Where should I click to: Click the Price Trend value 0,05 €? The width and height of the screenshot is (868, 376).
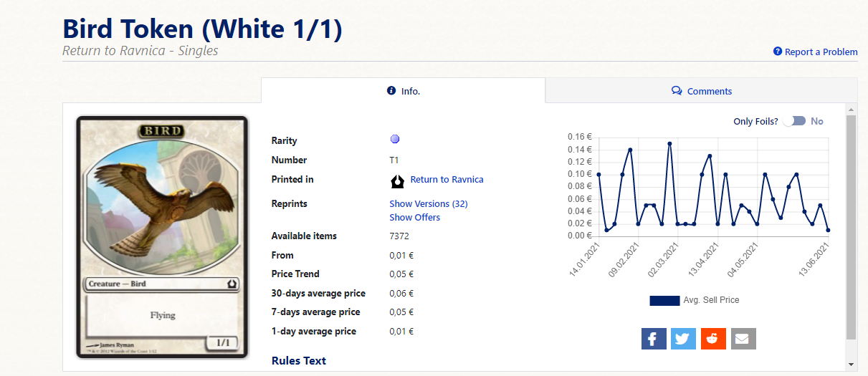401,274
